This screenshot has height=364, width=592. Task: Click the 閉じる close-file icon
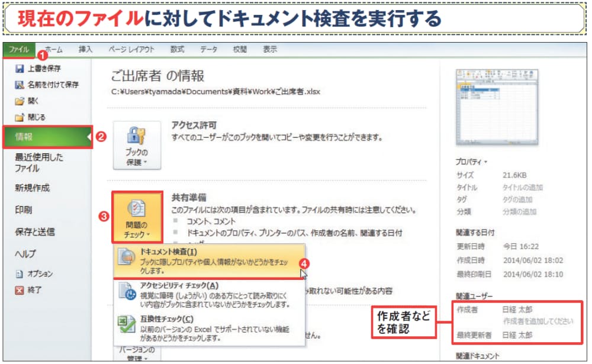point(19,117)
